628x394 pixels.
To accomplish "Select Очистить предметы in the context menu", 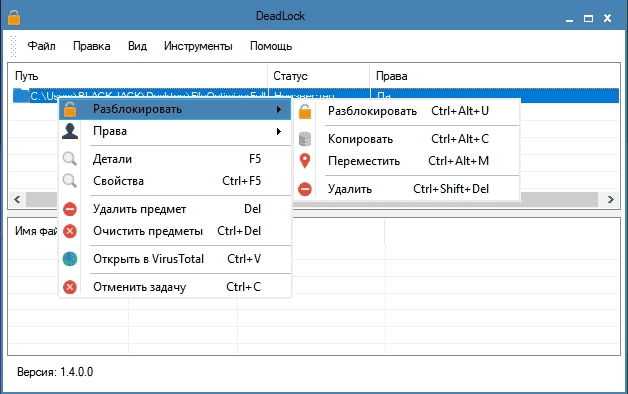I will tap(175, 231).
